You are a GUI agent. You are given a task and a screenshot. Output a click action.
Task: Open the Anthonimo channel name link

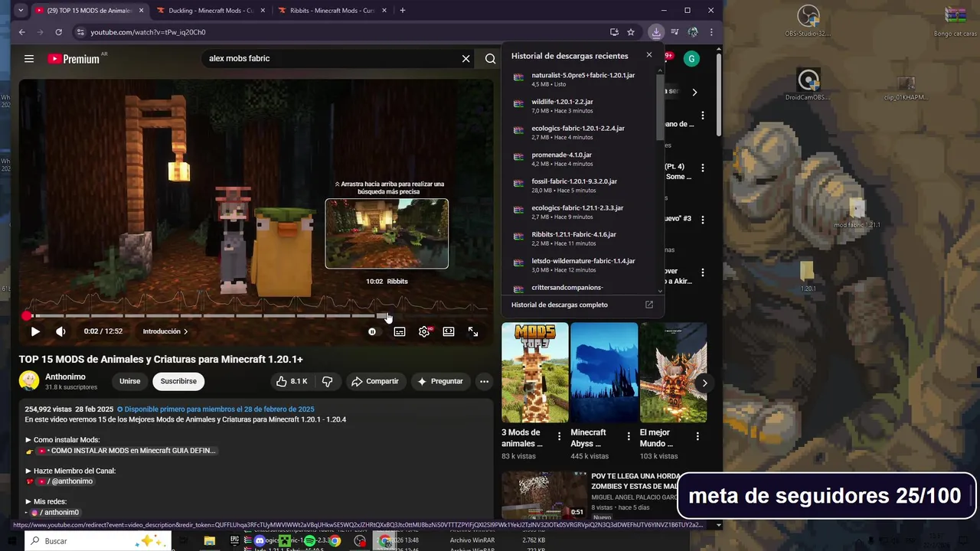coord(65,377)
